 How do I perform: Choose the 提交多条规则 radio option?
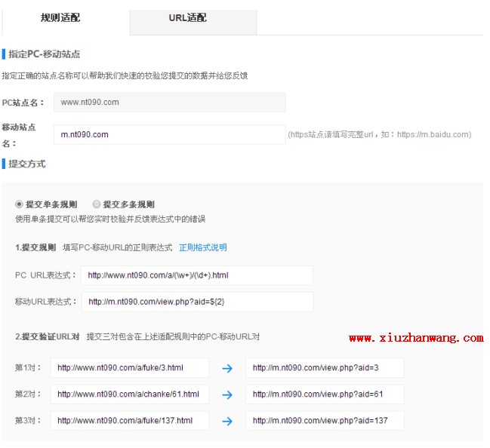[97, 204]
